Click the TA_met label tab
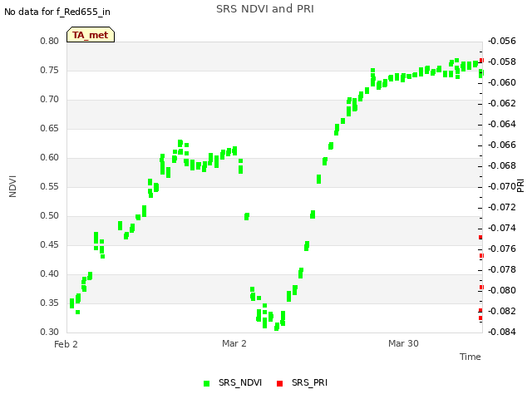Image resolution: width=532 pixels, height=399 pixels. pyautogui.click(x=91, y=35)
